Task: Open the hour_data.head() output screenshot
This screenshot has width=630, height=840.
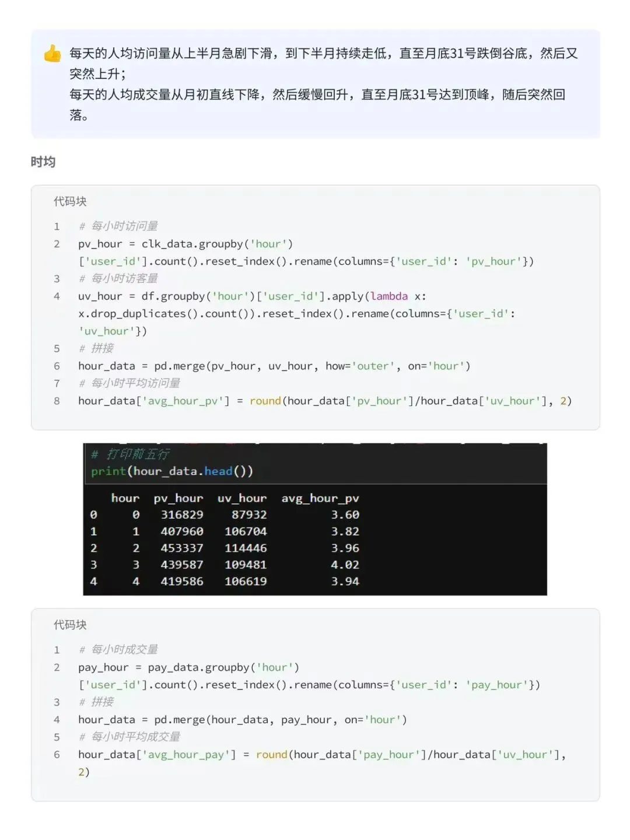Action: click(x=315, y=519)
